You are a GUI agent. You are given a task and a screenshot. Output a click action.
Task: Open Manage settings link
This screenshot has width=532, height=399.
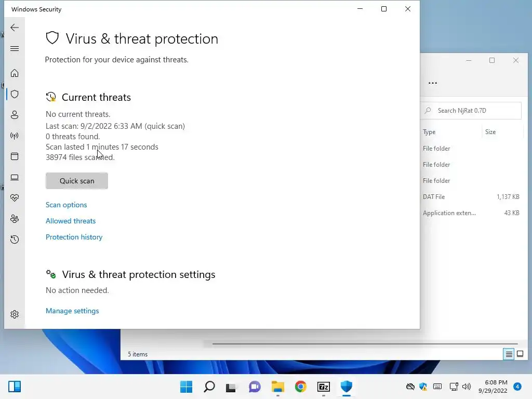tap(72, 311)
